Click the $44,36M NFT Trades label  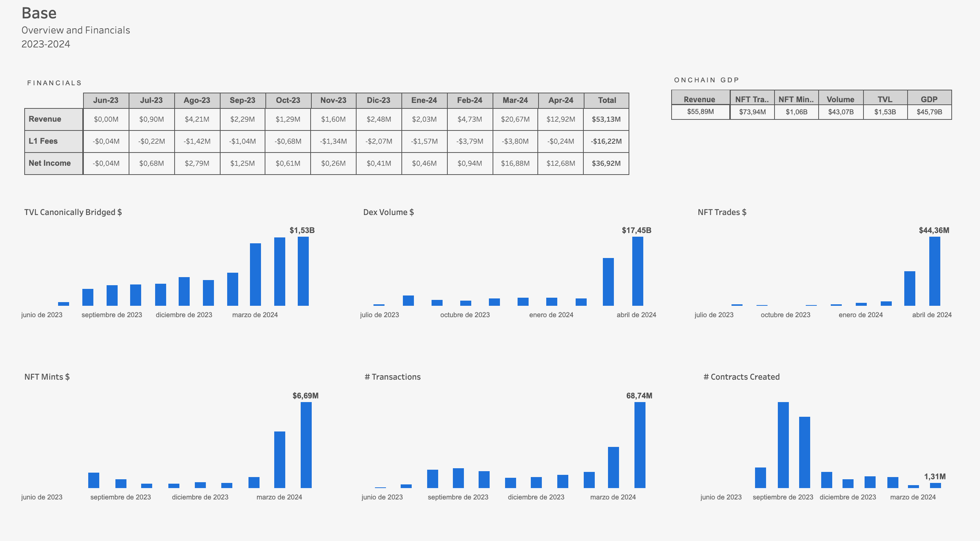click(934, 230)
